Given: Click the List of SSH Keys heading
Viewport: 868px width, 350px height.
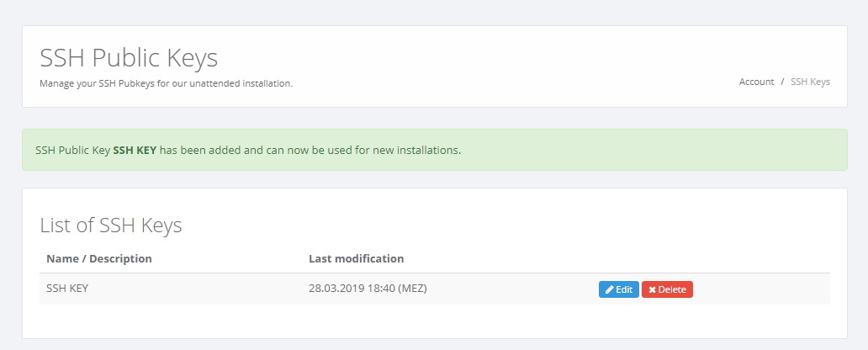Looking at the screenshot, I should tap(111, 225).
